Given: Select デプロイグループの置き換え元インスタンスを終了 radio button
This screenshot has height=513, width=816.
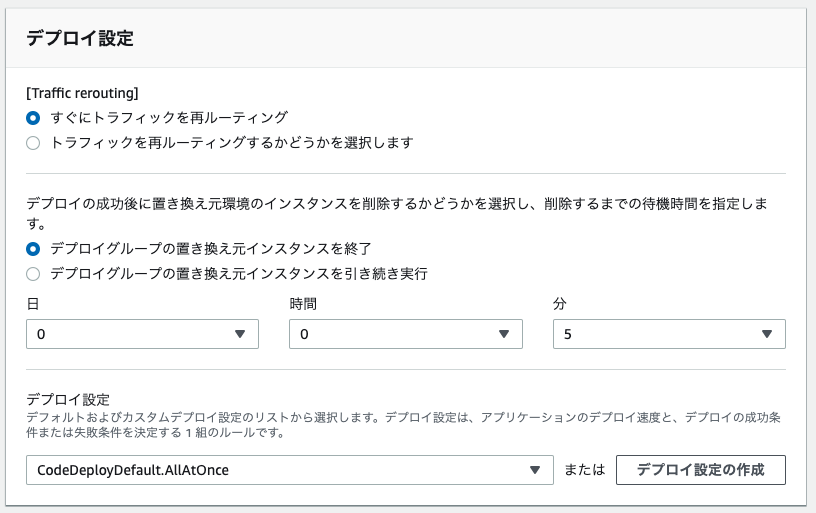Looking at the screenshot, I should click(x=33, y=248).
